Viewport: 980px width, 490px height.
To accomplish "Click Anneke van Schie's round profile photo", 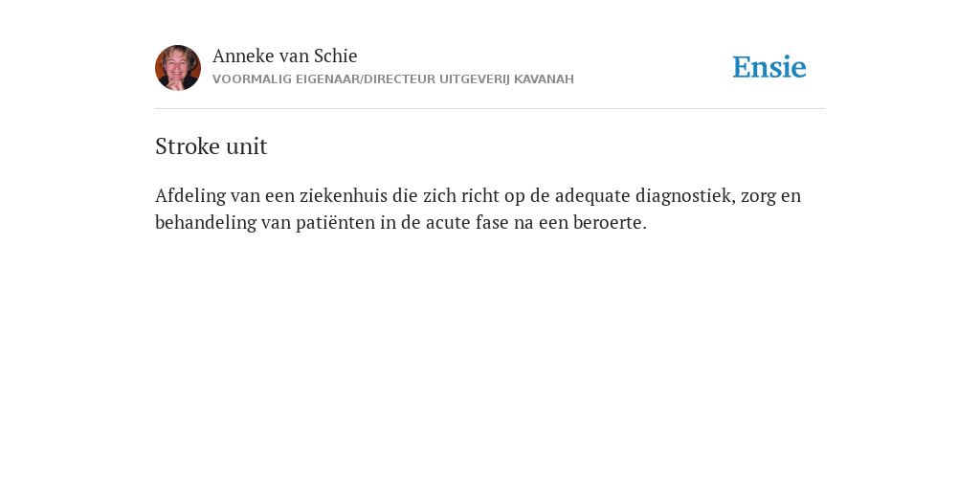I will tap(178, 68).
